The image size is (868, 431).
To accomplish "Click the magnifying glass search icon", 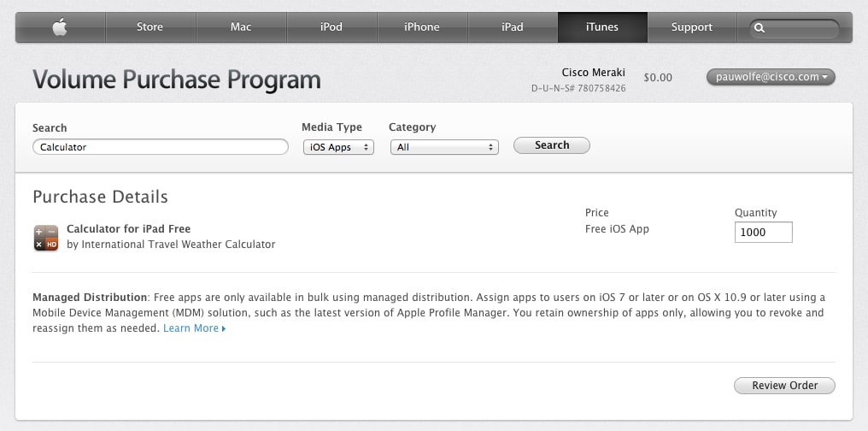I will click(759, 27).
